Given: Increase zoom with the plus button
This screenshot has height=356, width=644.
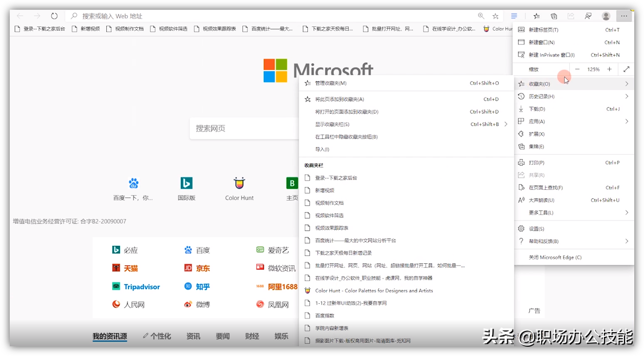Looking at the screenshot, I should point(609,69).
